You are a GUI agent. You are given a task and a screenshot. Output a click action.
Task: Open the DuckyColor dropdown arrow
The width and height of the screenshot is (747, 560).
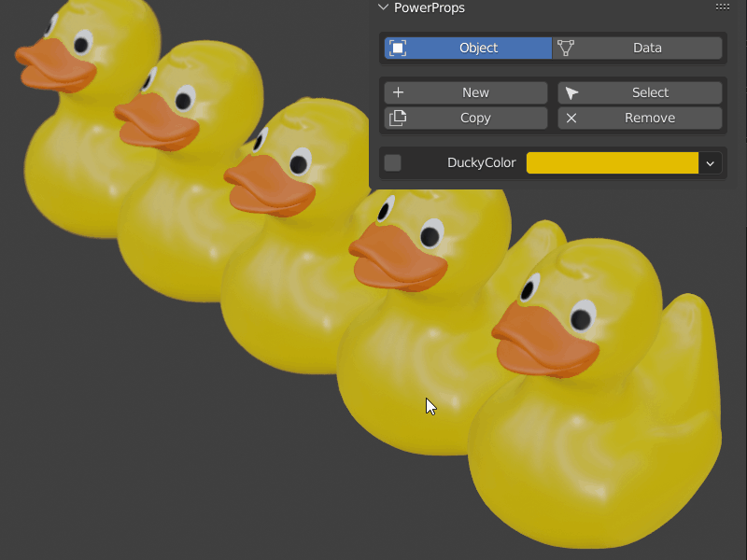(711, 163)
